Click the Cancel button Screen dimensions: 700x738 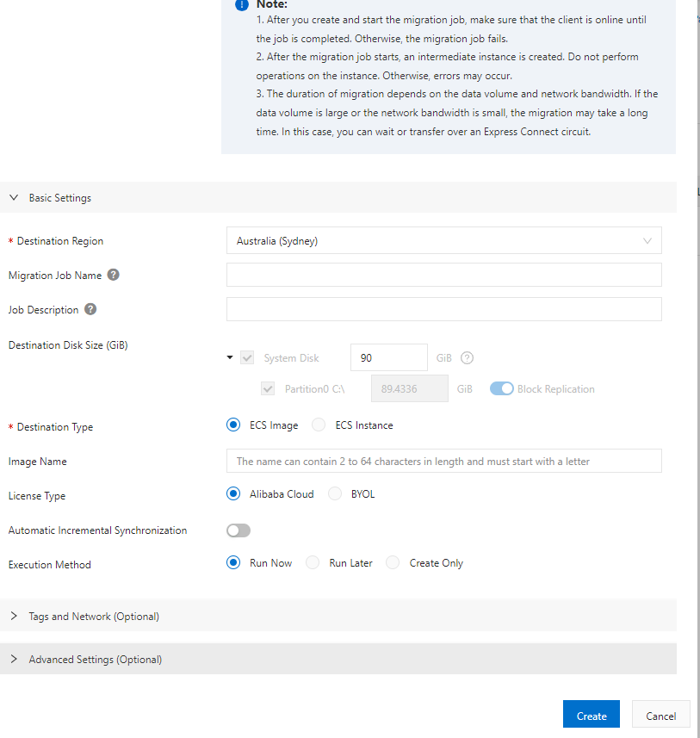click(660, 716)
